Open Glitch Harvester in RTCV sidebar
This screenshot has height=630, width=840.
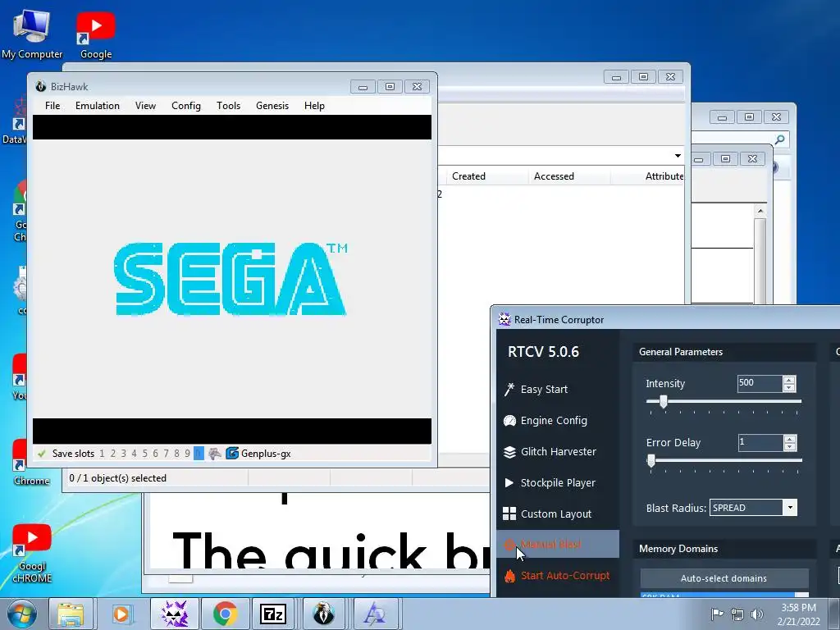[x=557, y=452]
